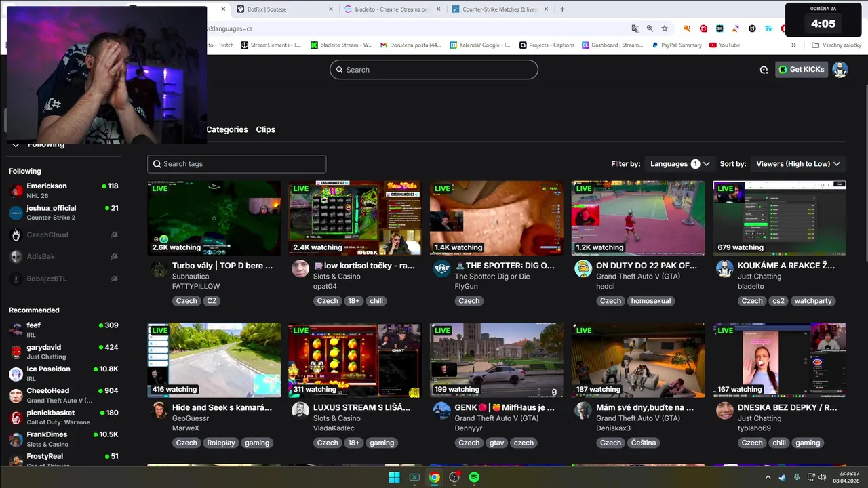The height and width of the screenshot is (488, 868).
Task: Open the YouTube bookmark
Action: click(724, 45)
